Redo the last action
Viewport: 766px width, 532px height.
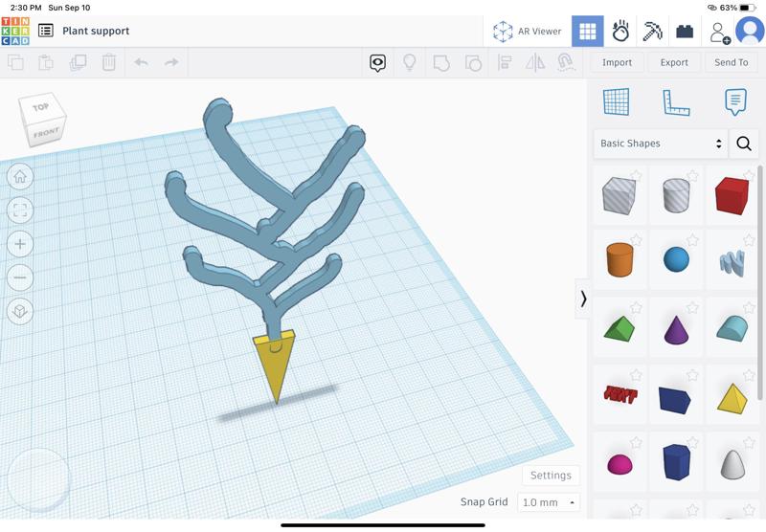pyautogui.click(x=171, y=62)
